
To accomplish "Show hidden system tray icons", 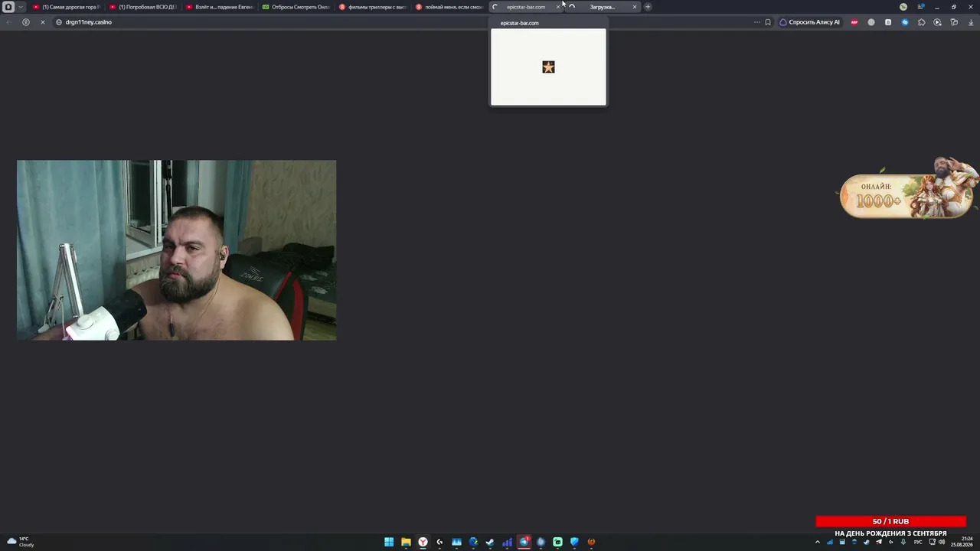I will tap(817, 542).
